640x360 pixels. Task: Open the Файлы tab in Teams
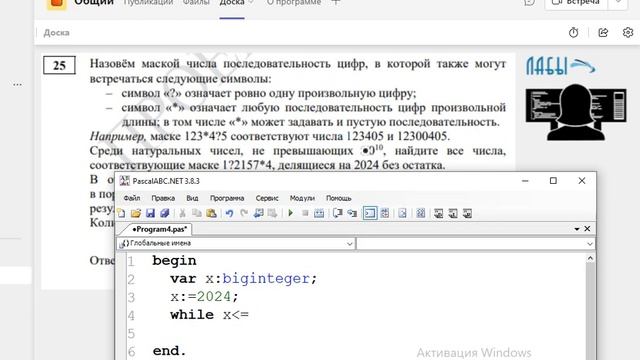pyautogui.click(x=196, y=2)
